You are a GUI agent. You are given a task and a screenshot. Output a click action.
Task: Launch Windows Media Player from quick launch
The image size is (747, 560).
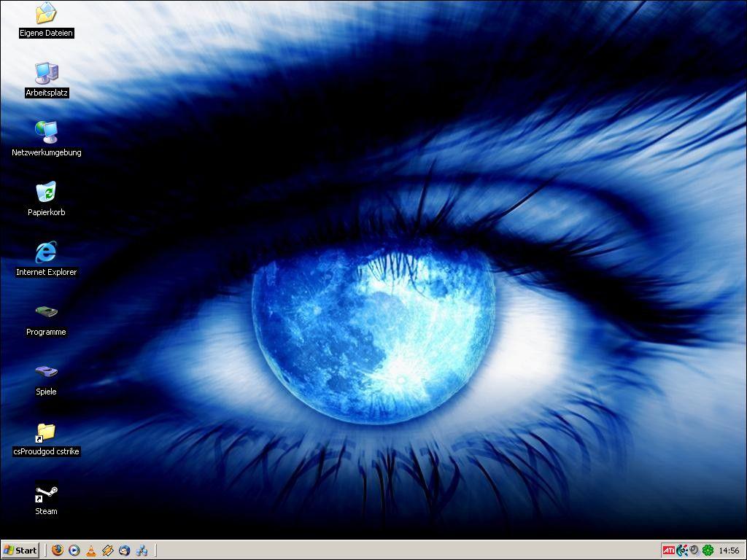(x=74, y=551)
